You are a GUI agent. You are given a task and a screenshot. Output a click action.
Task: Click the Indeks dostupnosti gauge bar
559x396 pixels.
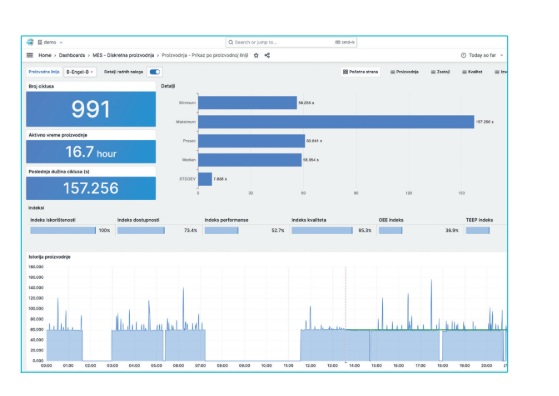(141, 231)
